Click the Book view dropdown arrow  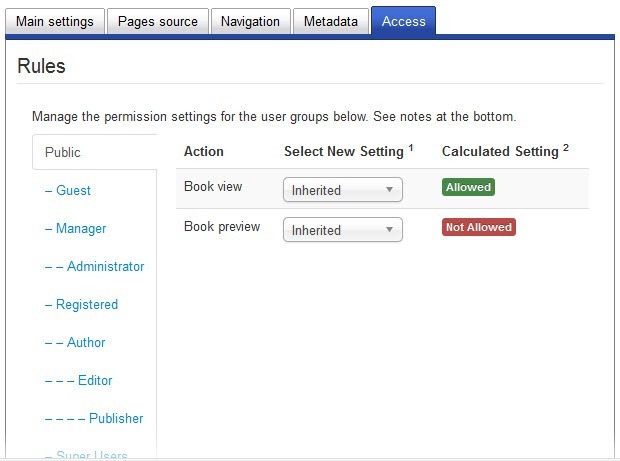click(x=389, y=190)
